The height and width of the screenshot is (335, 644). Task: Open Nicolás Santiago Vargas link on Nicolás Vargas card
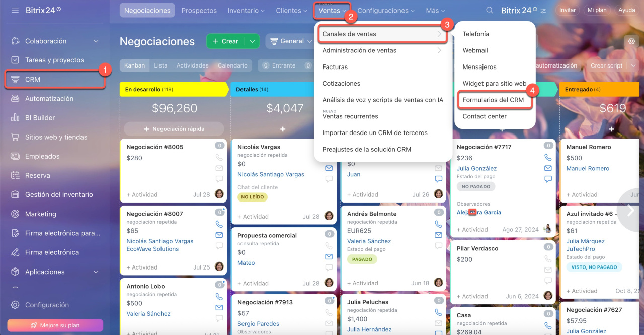point(271,174)
